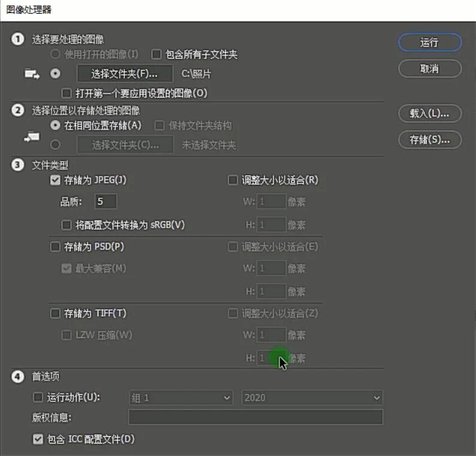Open the 载入(L)... settings loader

click(430, 113)
